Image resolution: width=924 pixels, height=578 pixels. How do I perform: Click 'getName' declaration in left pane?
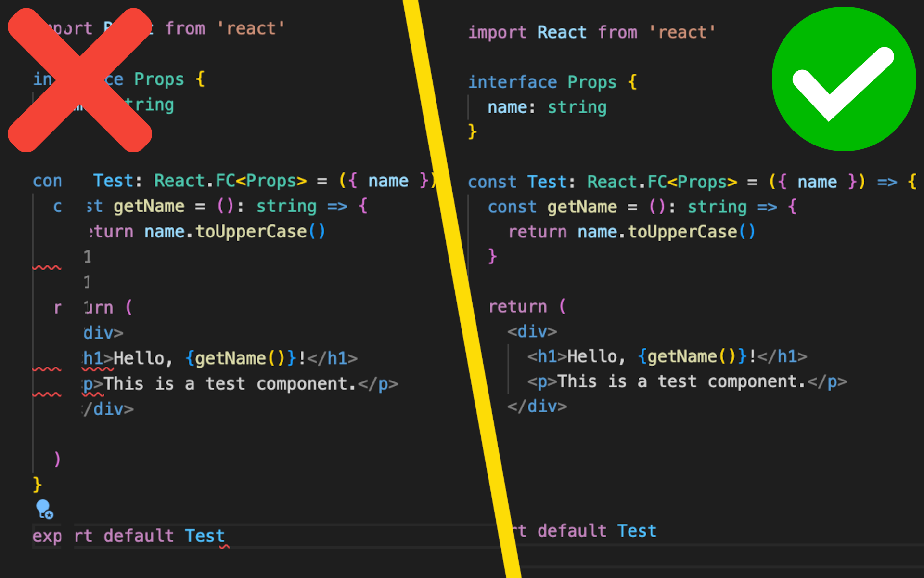coord(149,207)
